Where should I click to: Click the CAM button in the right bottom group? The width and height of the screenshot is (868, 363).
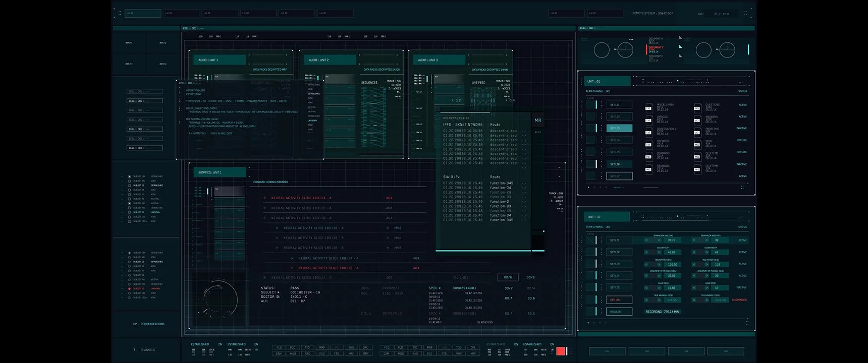point(387,353)
